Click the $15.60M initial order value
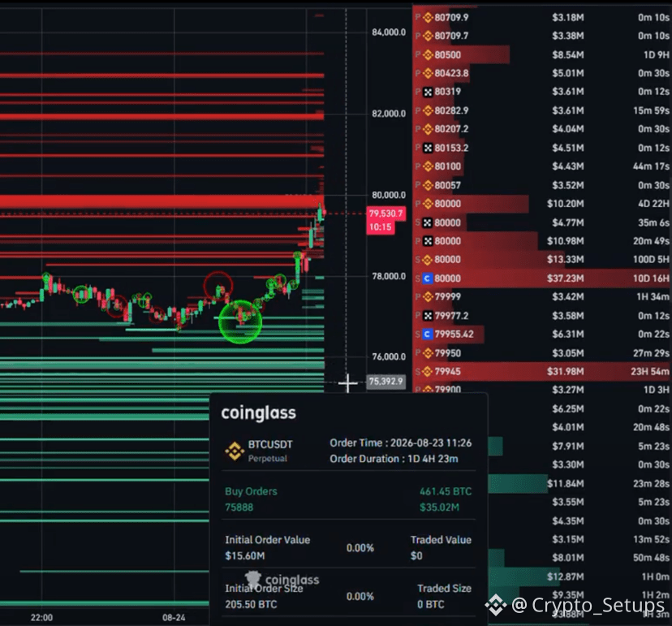 245,555
